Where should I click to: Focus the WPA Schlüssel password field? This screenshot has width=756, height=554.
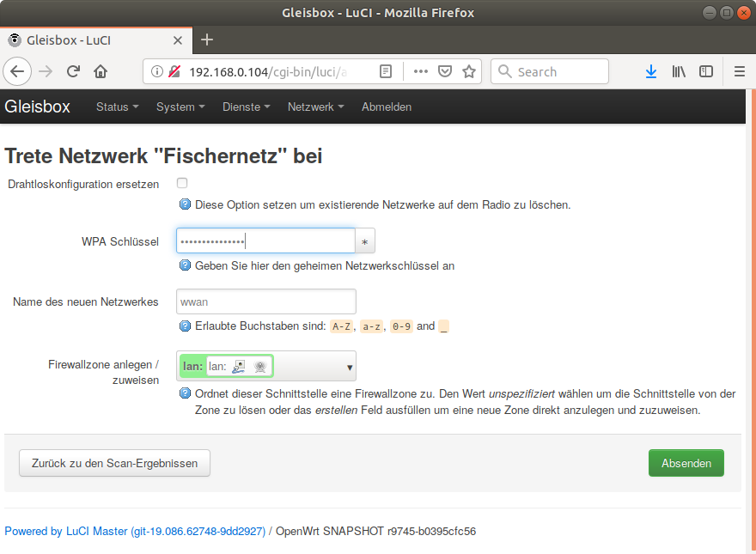265,241
